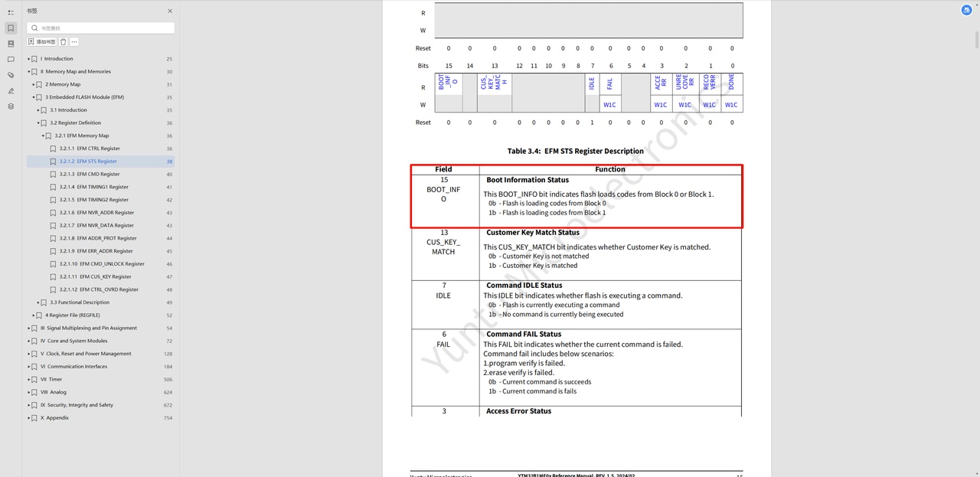
Task: Collapse 3 Embedded FLASH Module (EFM)
Action: 34,97
